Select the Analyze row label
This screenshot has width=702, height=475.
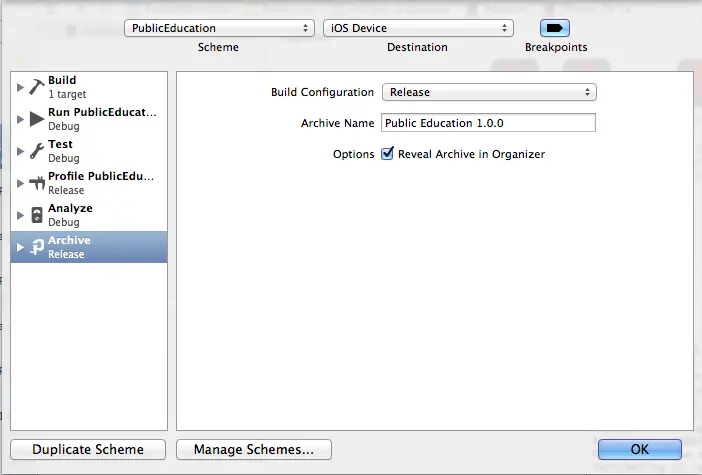[x=70, y=208]
